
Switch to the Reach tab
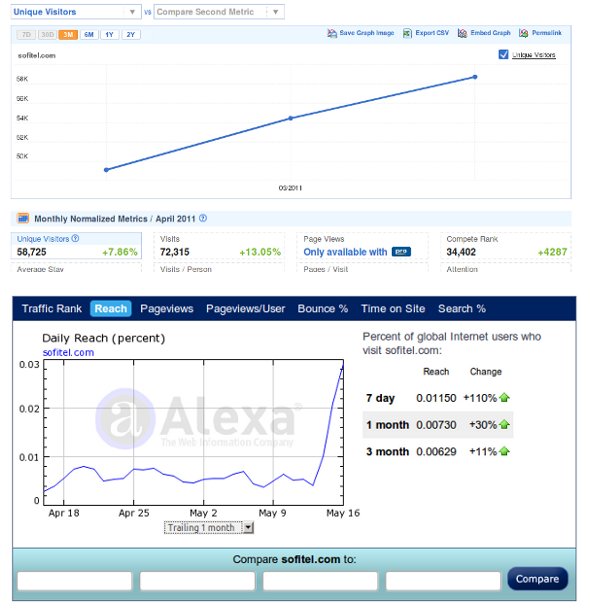coord(111,309)
